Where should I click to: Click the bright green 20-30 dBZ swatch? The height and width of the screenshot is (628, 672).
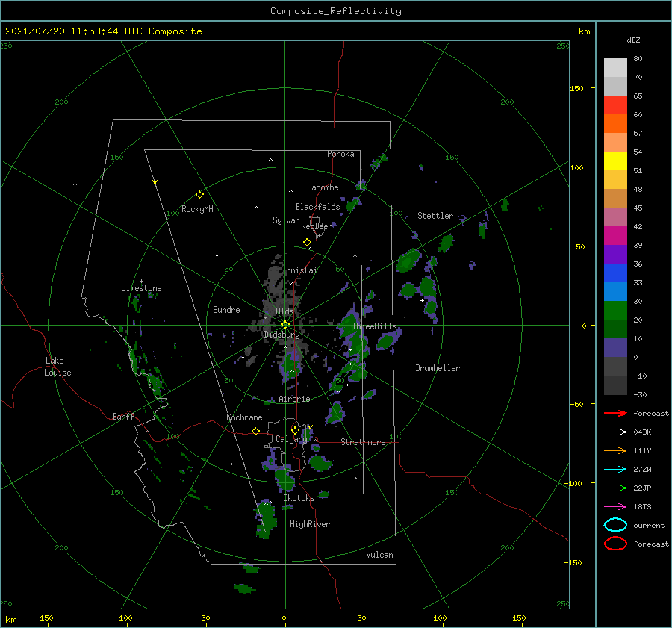coord(615,311)
